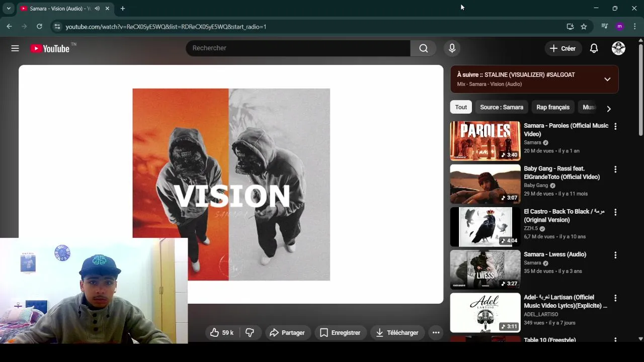Image resolution: width=644 pixels, height=362 pixels.
Task: Reload the current page
Action: tap(39, 26)
